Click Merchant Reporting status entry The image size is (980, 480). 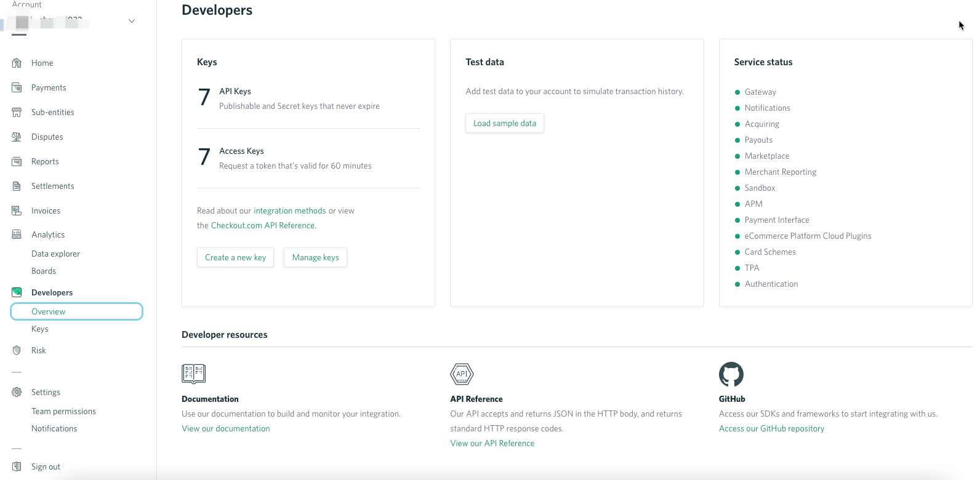tap(781, 172)
